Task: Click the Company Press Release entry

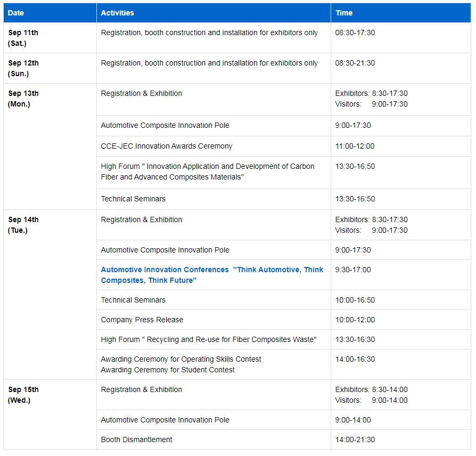Action: point(142,320)
